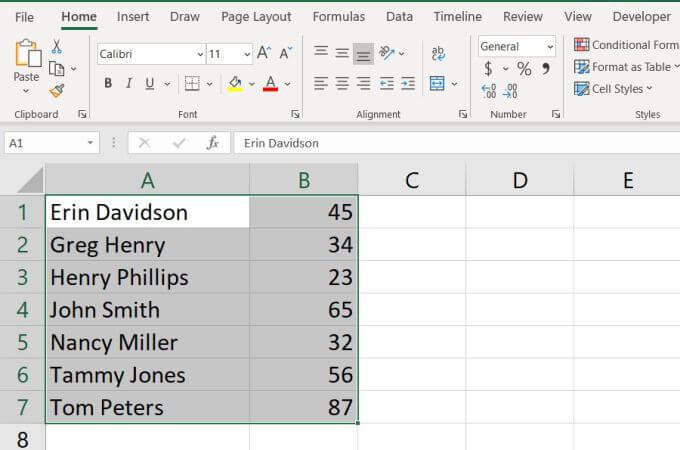Expand borders dropdown arrow
680x450 pixels.
point(209,84)
